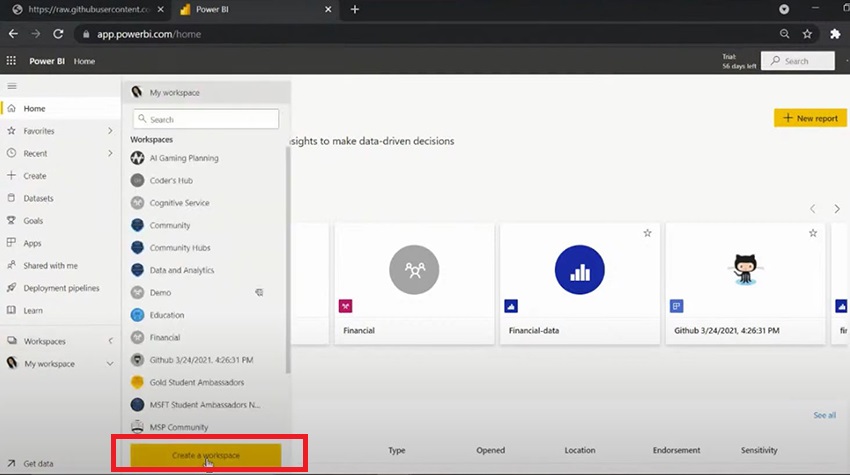Viewport: 850px width, 475px height.
Task: Favorite the Github card star
Action: click(813, 233)
